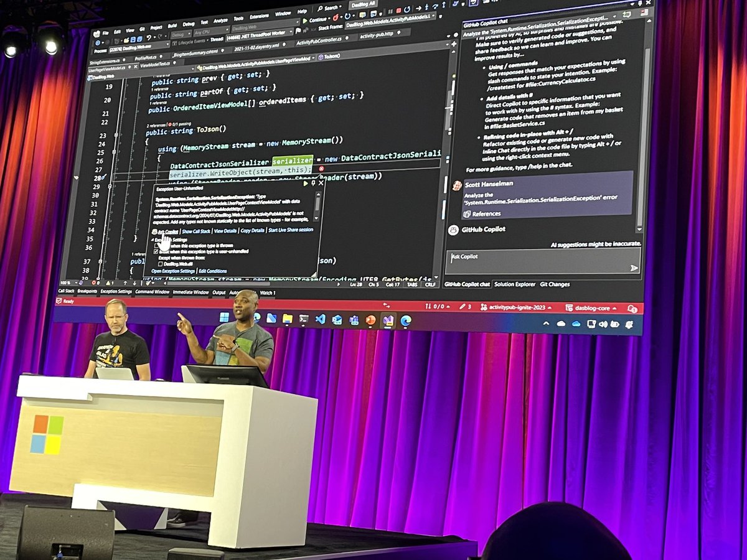Enable Break when this exception type is thrown

pos(157,246)
